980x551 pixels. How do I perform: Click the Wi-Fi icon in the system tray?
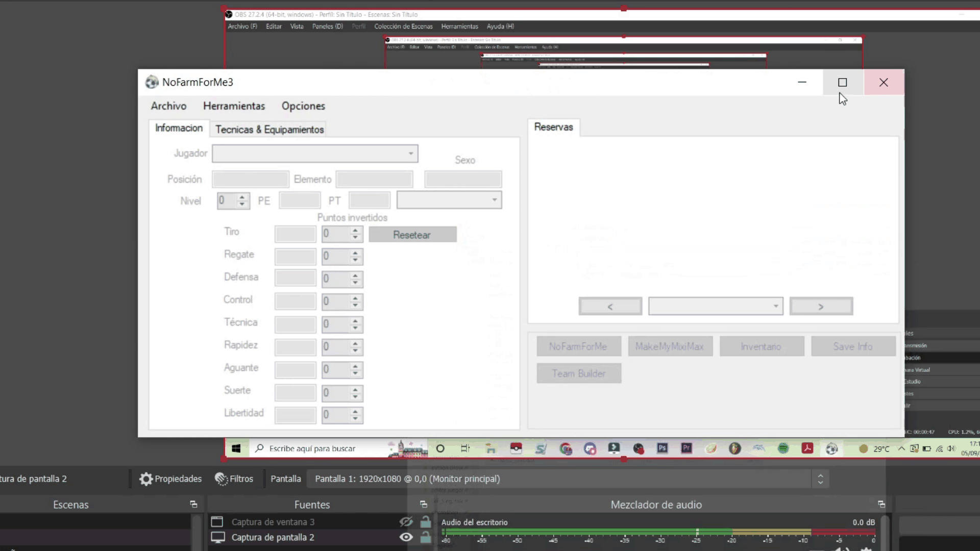(939, 448)
